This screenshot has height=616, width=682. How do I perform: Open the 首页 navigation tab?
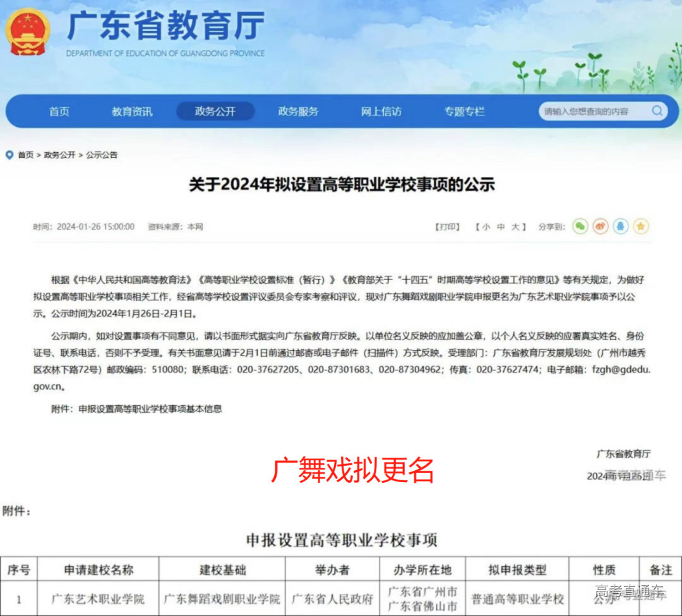pyautogui.click(x=59, y=112)
